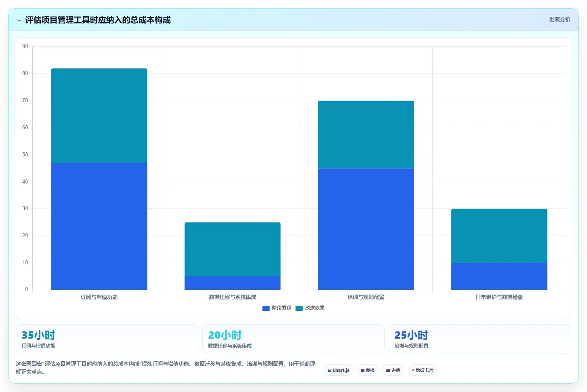587x392 pixels.
Task: Click the x-axis label 数据迁移与系统集成
Action: [232, 297]
